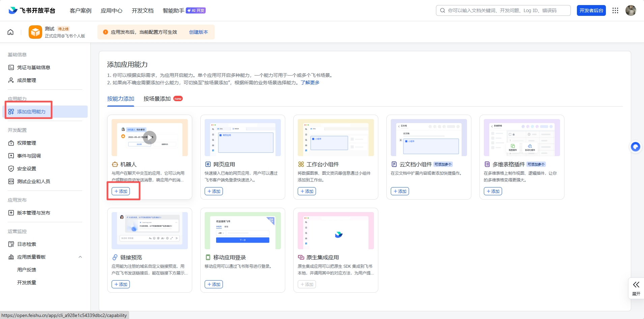Click the 可添加多个 tag on 云文档小组件
The height and width of the screenshot is (319, 644).
tap(443, 164)
